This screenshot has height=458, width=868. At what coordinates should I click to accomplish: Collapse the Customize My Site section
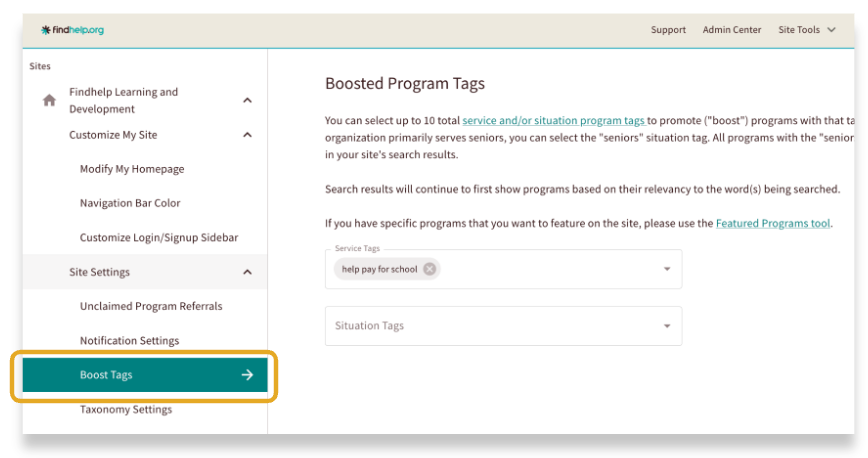point(248,135)
